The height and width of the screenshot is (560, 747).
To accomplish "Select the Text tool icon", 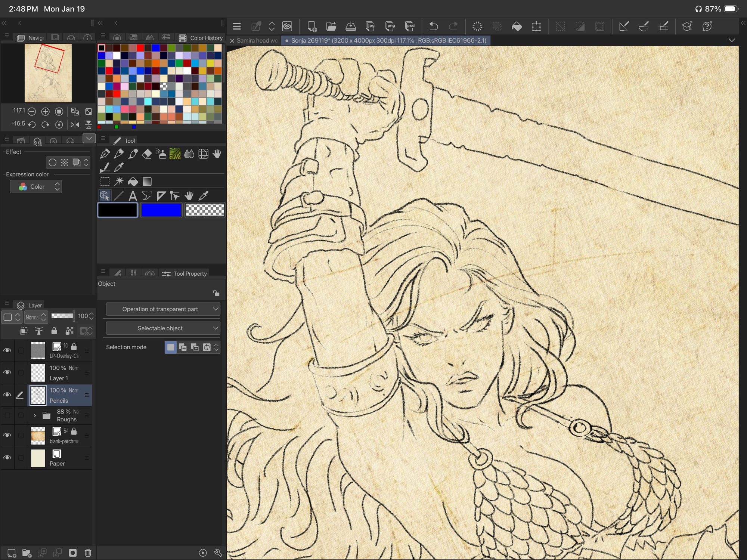I will coord(132,196).
